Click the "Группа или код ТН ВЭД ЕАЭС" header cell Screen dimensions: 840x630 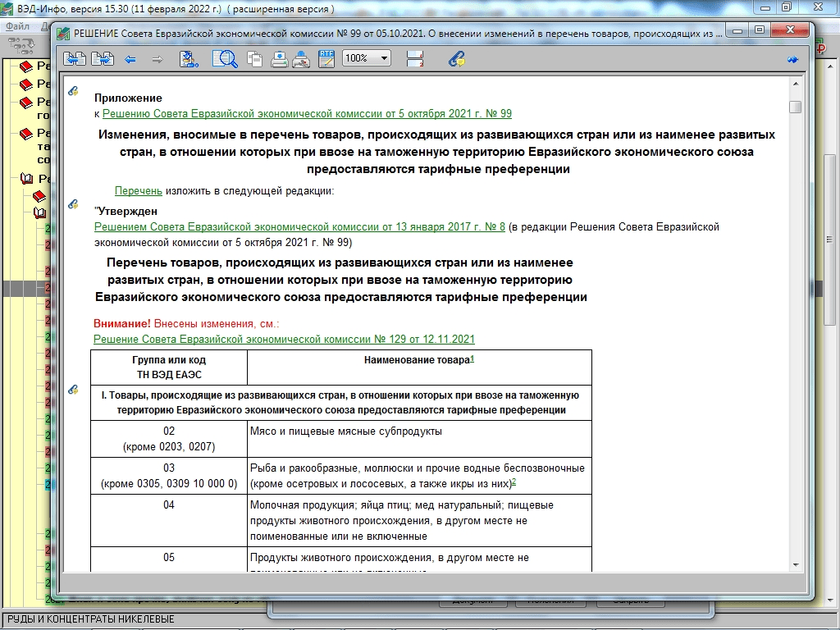(x=169, y=367)
